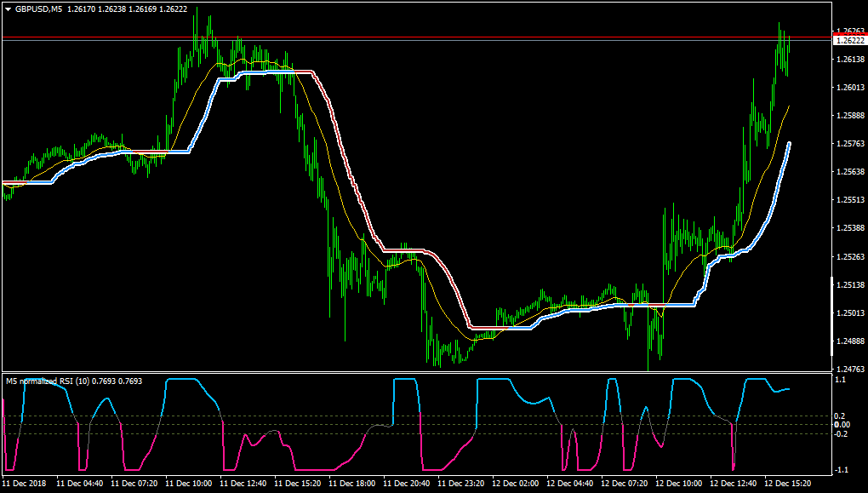Select the red horizontal price line
Screen dimensions: 868x493
click(416, 37)
